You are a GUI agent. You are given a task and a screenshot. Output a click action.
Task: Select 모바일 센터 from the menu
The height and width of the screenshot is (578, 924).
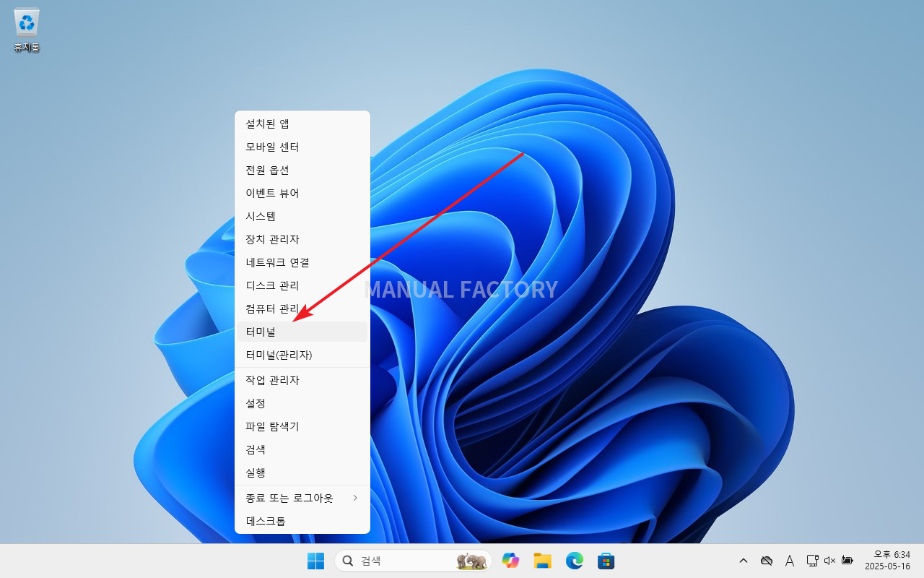(x=302, y=147)
